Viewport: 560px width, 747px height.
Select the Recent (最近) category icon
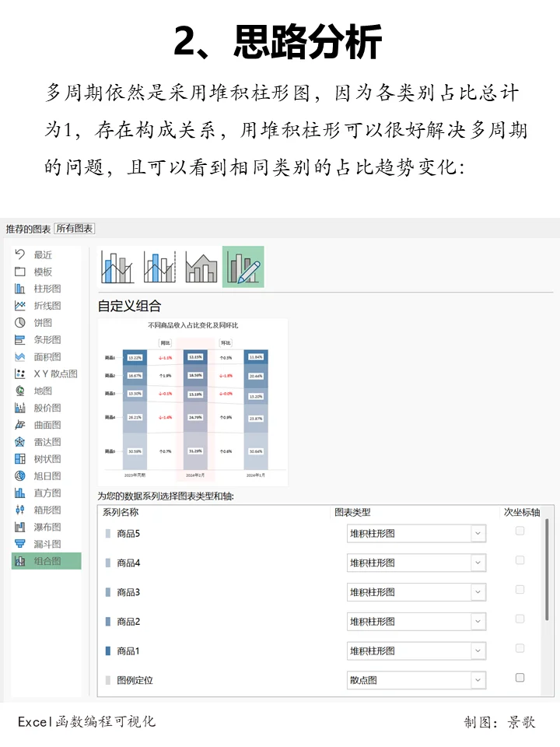tap(19, 254)
